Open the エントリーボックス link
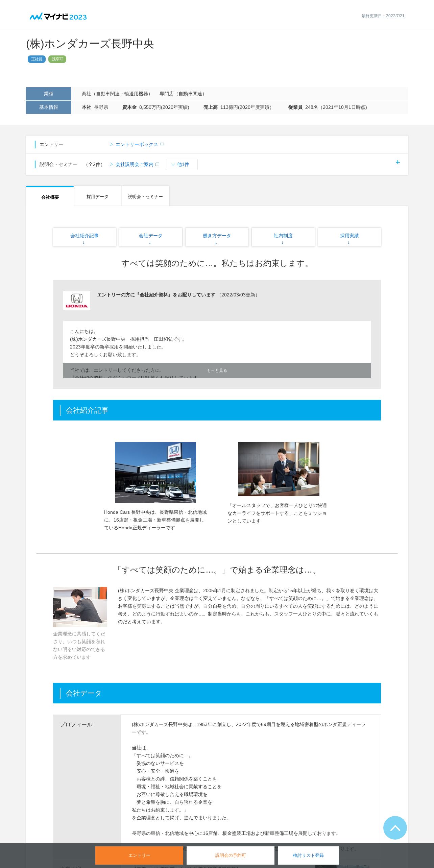Viewport: 434px width, 868px height. point(137,144)
